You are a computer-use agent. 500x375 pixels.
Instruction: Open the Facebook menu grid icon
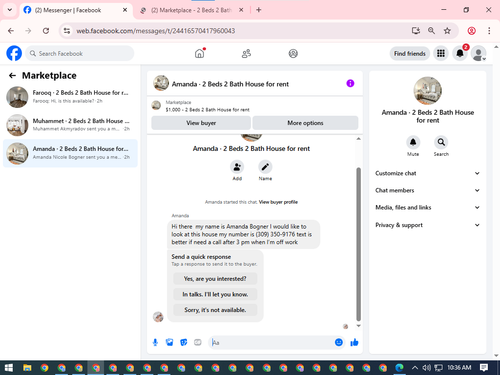point(441,53)
